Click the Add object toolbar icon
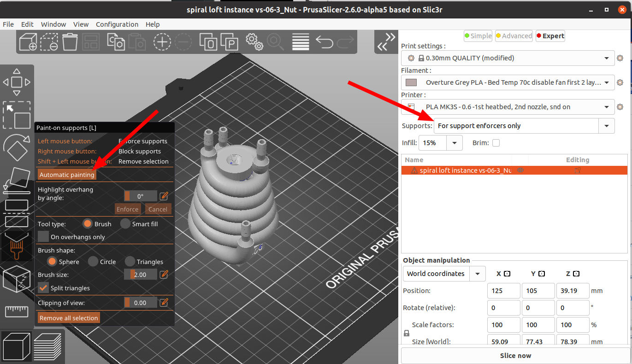 tap(27, 42)
